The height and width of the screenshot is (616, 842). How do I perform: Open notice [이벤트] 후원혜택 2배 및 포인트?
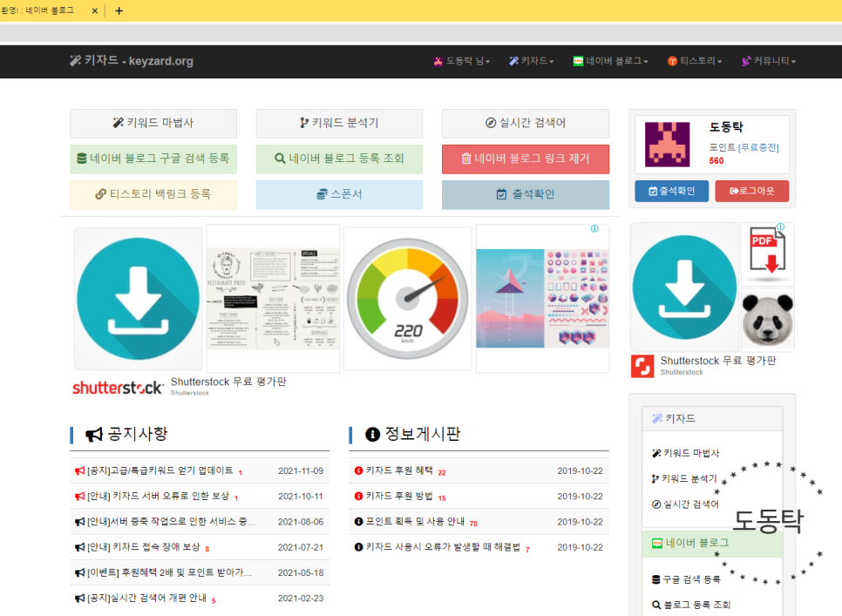pyautogui.click(x=169, y=572)
